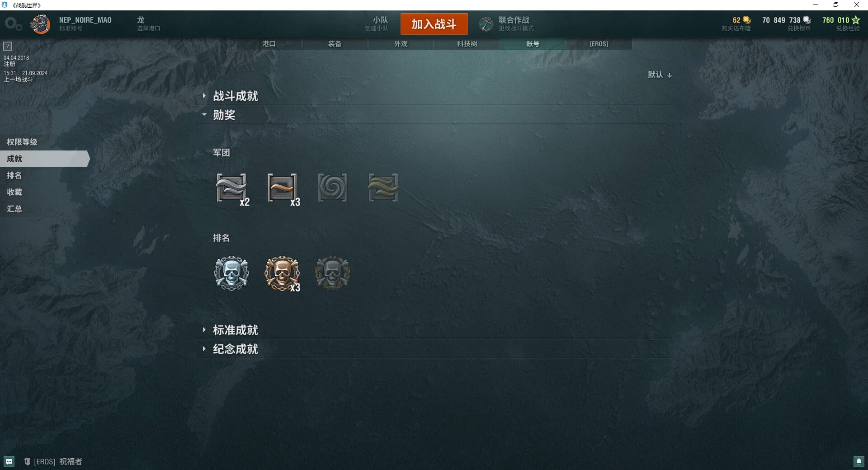This screenshot has height=470, width=868.
Task: Switch to the 科技树 tab
Action: [467, 44]
